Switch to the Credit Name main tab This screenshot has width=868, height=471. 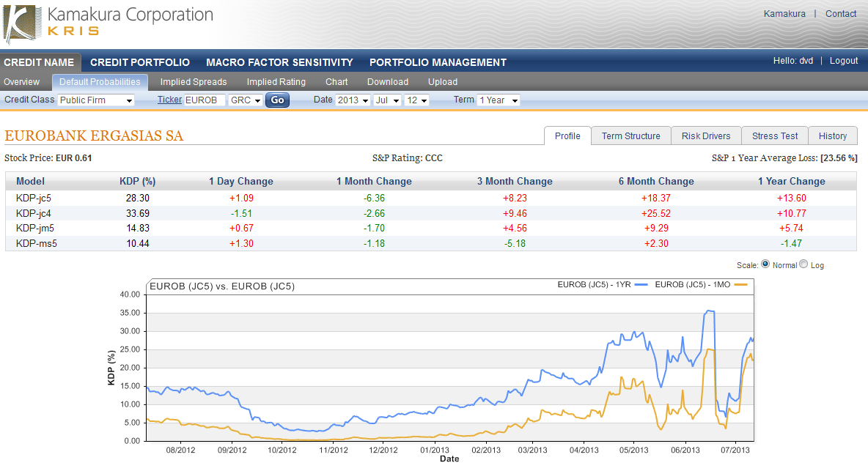[40, 62]
